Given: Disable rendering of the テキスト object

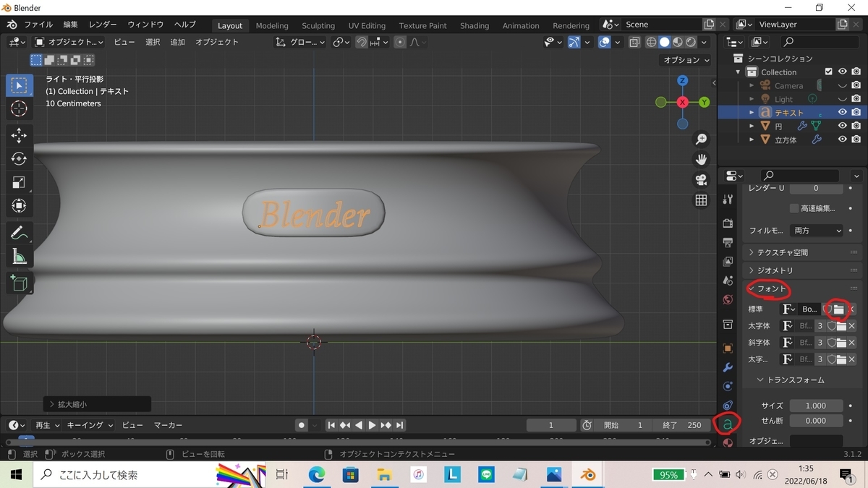Looking at the screenshot, I should 856,112.
